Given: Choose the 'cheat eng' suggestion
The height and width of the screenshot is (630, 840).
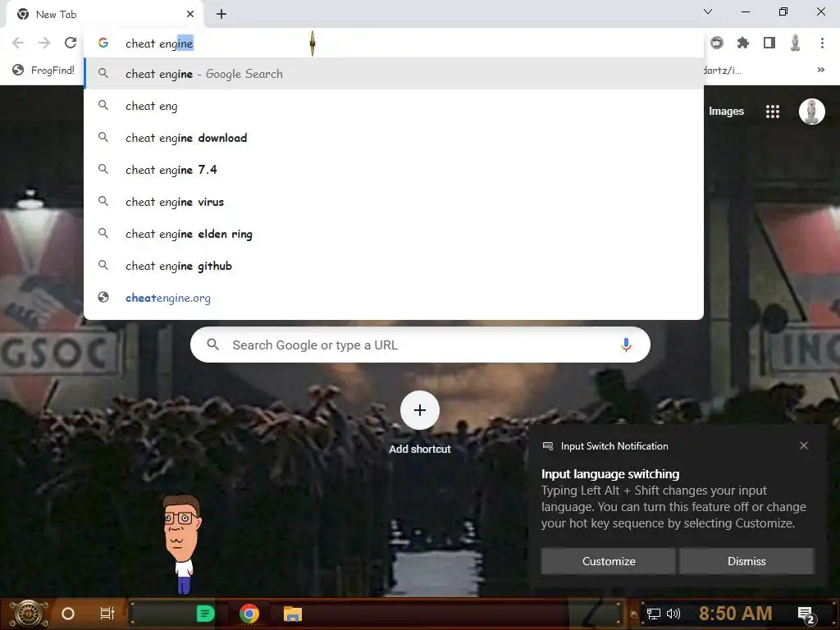Looking at the screenshot, I should [x=394, y=106].
